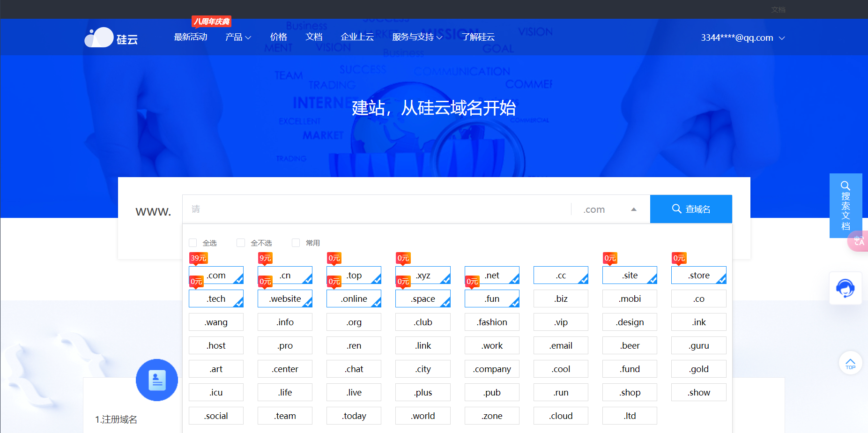Select the .world domain suffix
Image resolution: width=868 pixels, height=433 pixels.
click(x=423, y=416)
